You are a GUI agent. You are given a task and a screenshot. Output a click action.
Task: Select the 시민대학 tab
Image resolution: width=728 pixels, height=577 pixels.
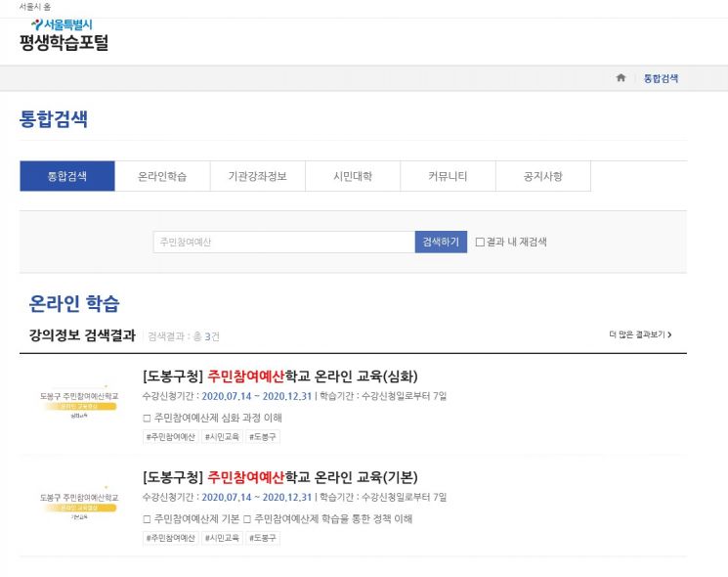[353, 176]
